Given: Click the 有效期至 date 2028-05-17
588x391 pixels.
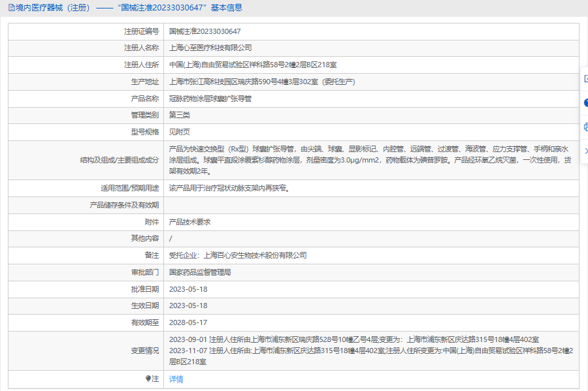Looking at the screenshot, I should (188, 322).
